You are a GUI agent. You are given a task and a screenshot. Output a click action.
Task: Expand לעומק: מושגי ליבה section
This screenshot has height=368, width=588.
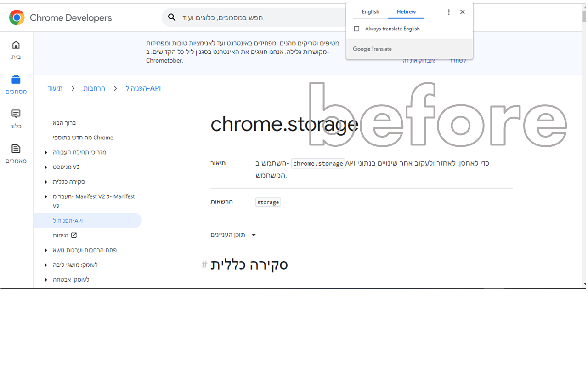[46, 264]
